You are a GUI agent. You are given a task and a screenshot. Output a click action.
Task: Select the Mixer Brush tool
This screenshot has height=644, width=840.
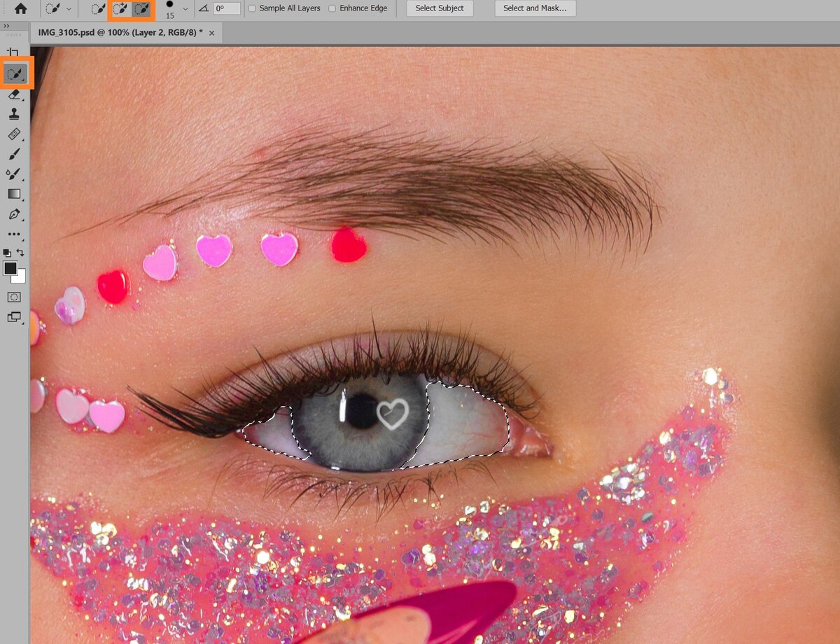pyautogui.click(x=14, y=174)
